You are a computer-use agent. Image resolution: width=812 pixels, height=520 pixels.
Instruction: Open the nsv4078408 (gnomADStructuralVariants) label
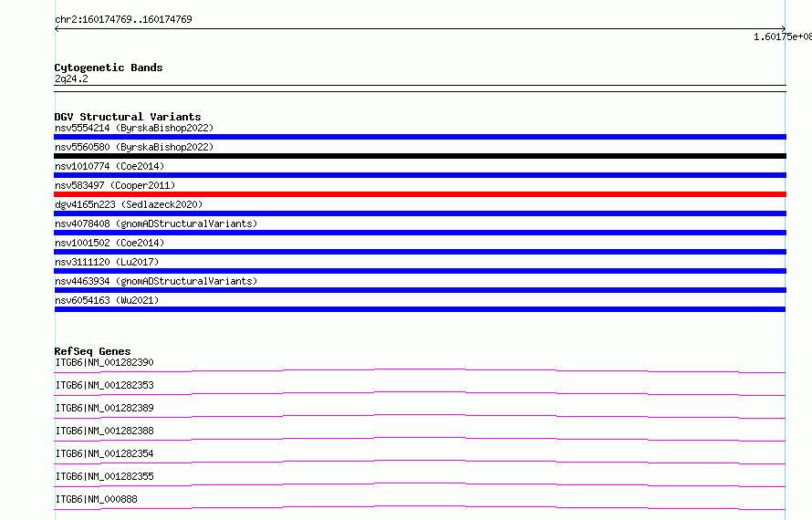tap(156, 224)
